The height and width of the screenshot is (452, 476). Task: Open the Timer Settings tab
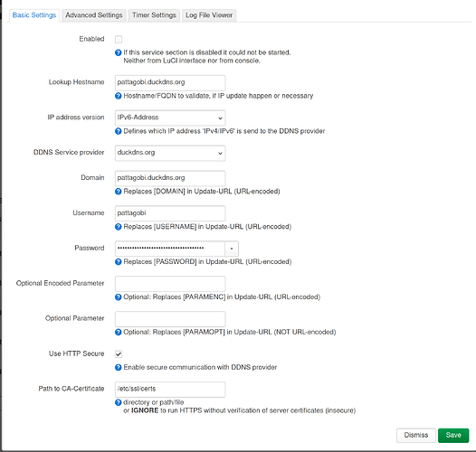click(154, 15)
